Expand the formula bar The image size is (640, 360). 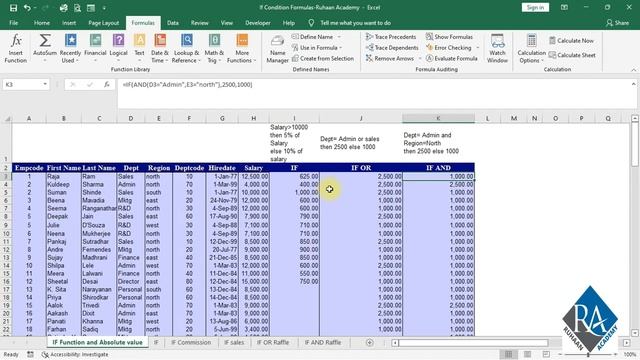click(x=633, y=84)
